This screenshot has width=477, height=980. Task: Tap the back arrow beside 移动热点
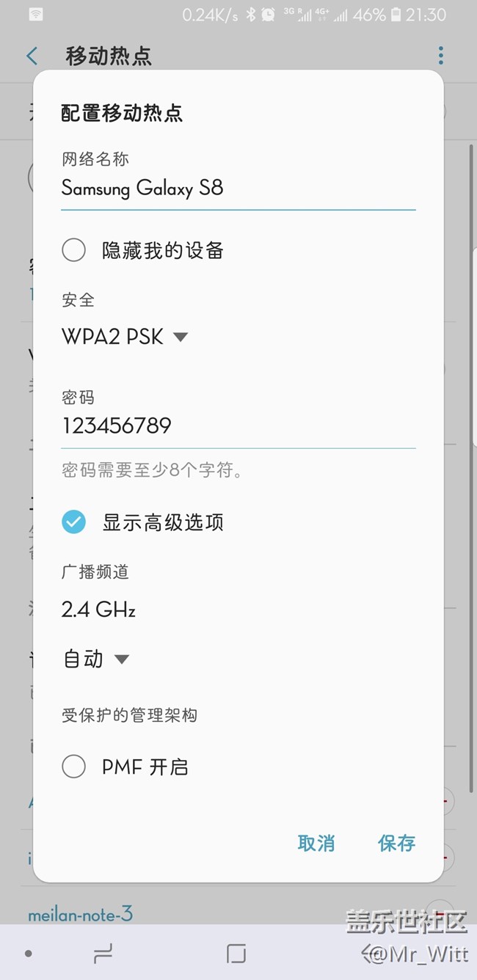(32, 56)
